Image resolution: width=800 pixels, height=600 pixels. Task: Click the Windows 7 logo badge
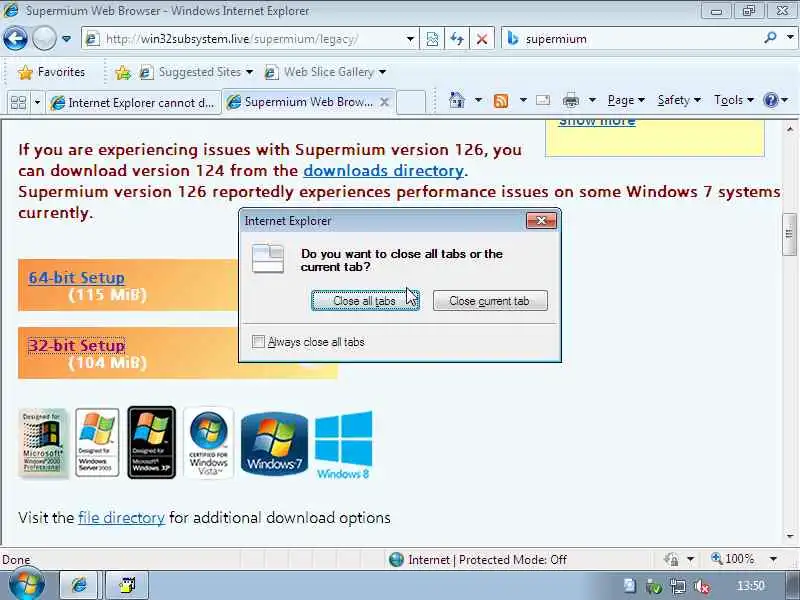point(274,444)
